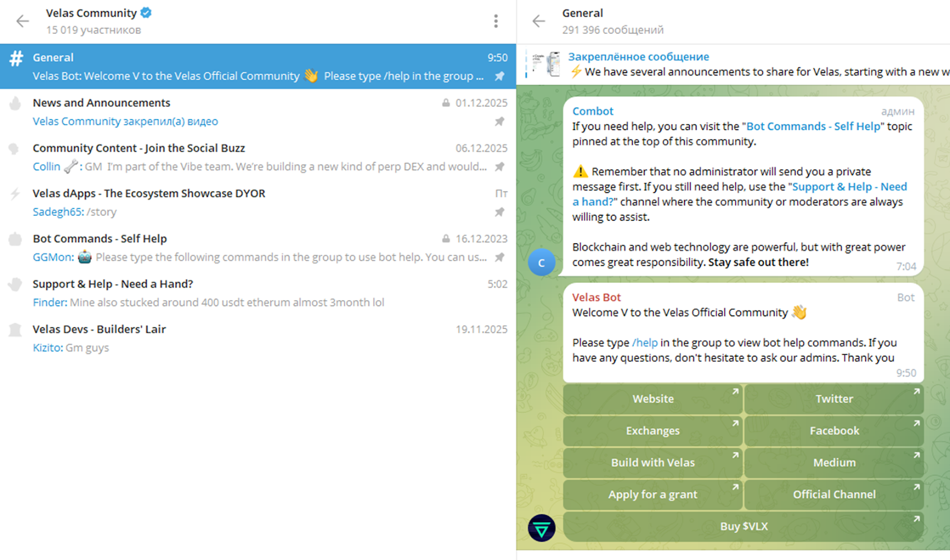Screen dimensions: 950x560
Task: Click the Kizito: Gm guys preview
Action: click(71, 348)
